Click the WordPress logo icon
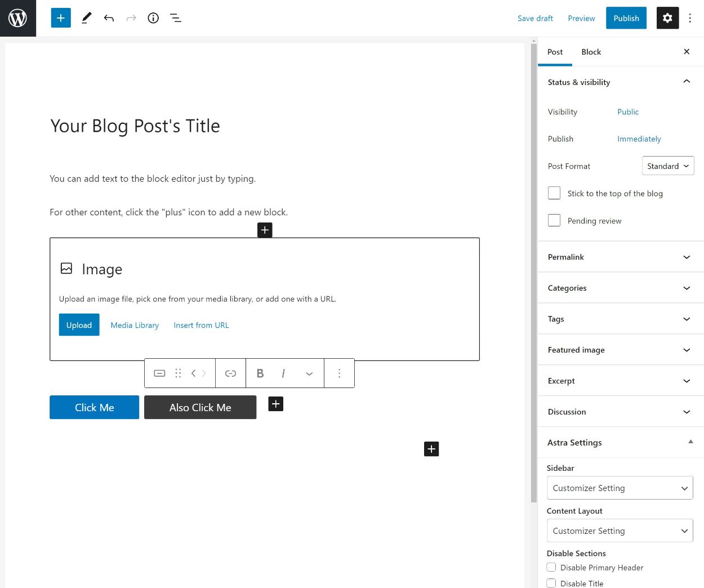This screenshot has height=588, width=704. (x=18, y=18)
